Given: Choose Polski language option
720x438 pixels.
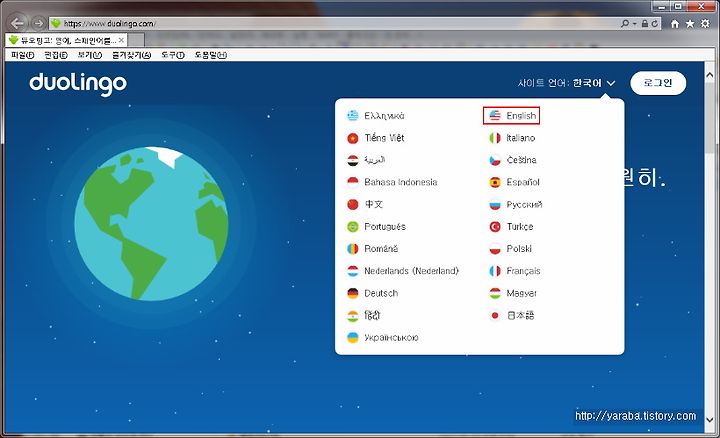Looking at the screenshot, I should (519, 249).
